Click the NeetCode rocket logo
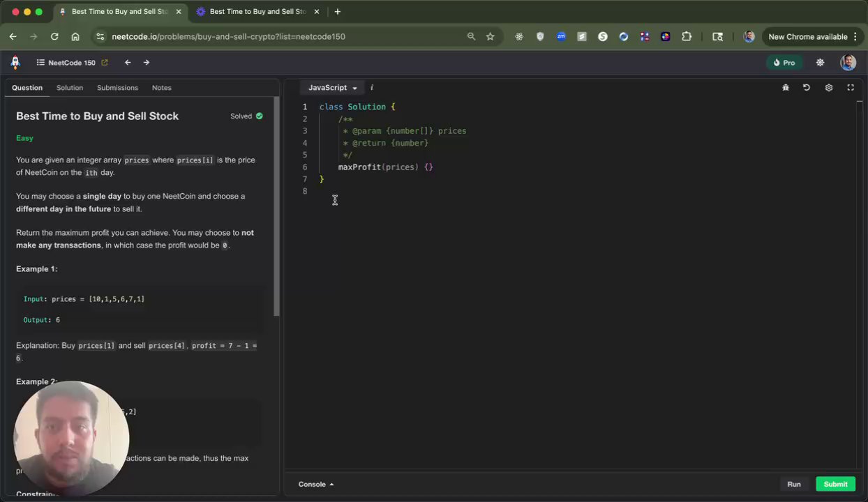868x502 pixels. (x=15, y=63)
